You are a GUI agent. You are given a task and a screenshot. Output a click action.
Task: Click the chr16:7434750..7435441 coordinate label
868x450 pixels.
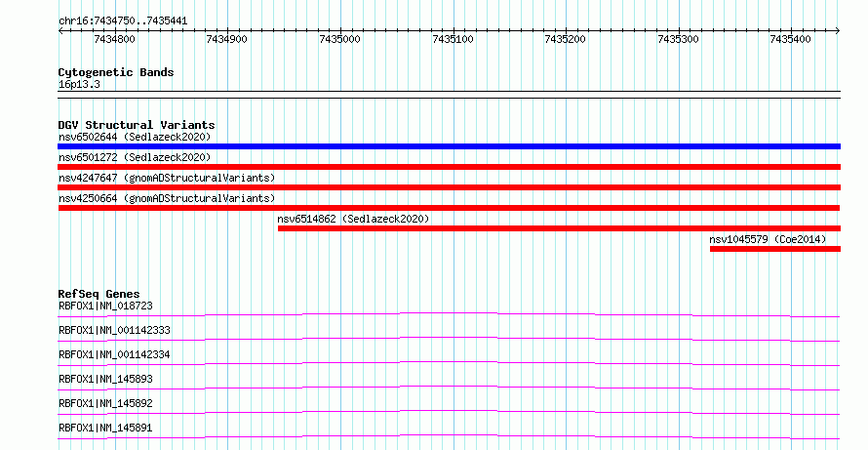click(x=123, y=21)
